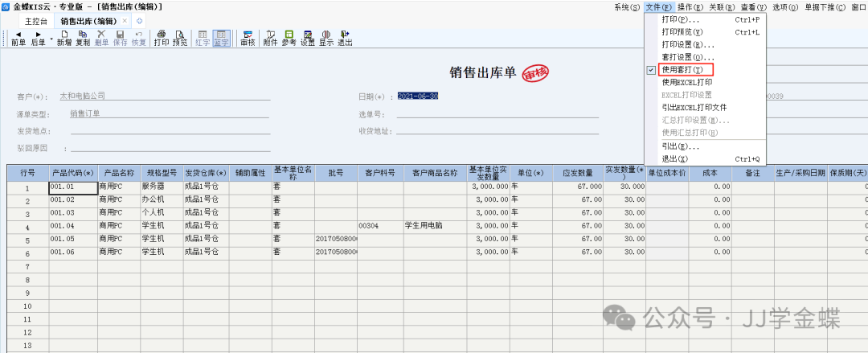Open 预览 (Preview) from the toolbar
Screen dimensions: 868x353
(x=180, y=38)
